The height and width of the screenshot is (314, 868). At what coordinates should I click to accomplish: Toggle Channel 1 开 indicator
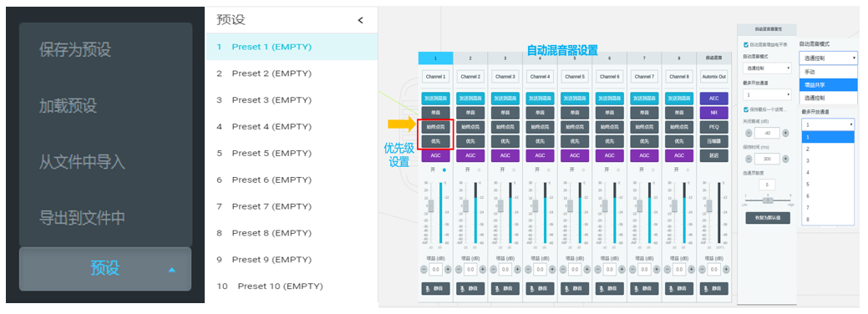point(444,169)
